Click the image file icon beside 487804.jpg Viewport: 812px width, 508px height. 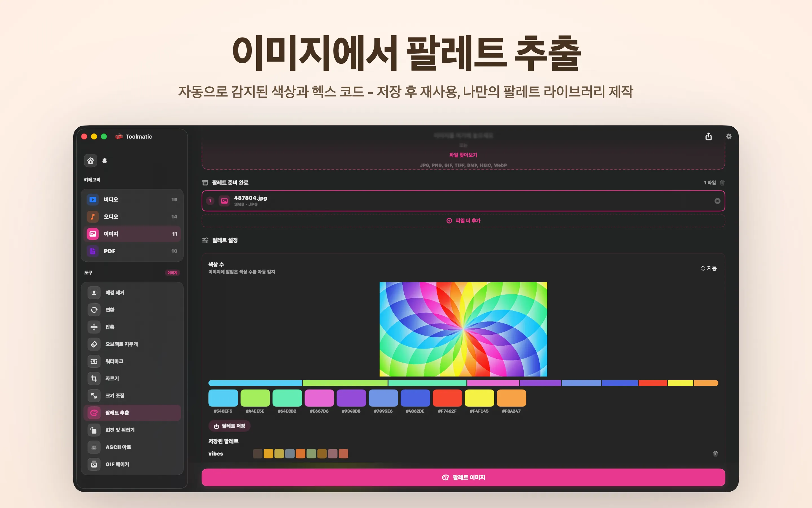[x=224, y=201]
